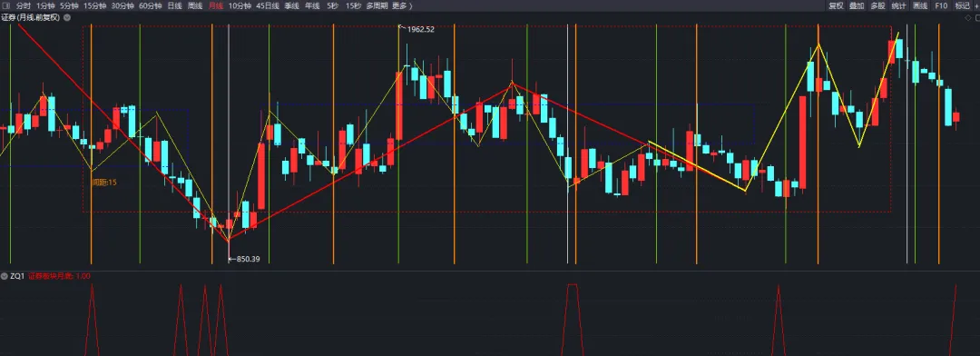Switch to the left 周线 period tab

tap(195, 5)
